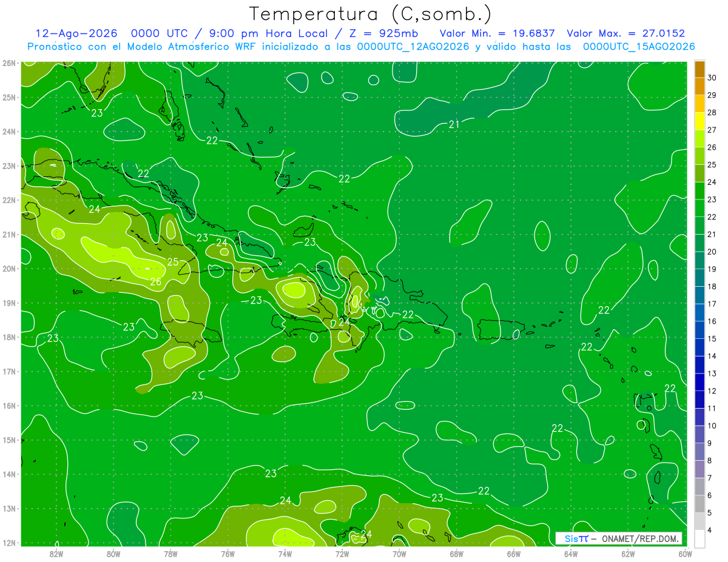Click the "74W" longitude axis label
Viewport: 728px width, 562px height.
tap(285, 553)
